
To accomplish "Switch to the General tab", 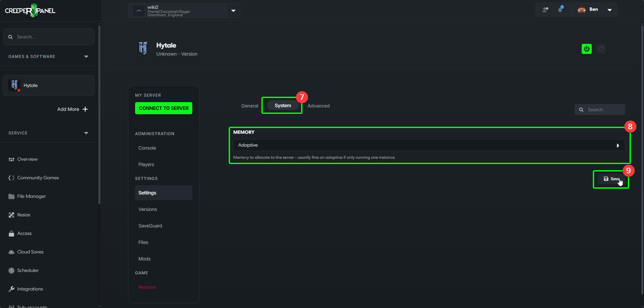I will coord(250,106).
